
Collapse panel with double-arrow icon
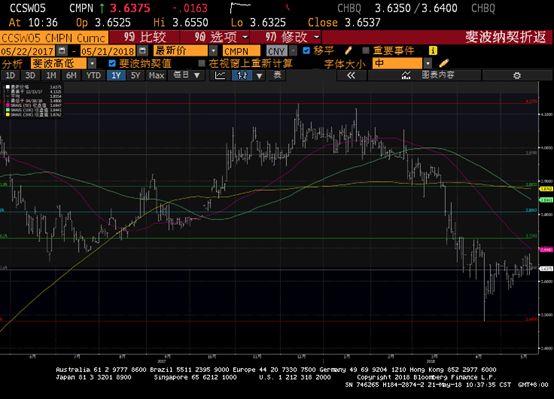[x=351, y=75]
